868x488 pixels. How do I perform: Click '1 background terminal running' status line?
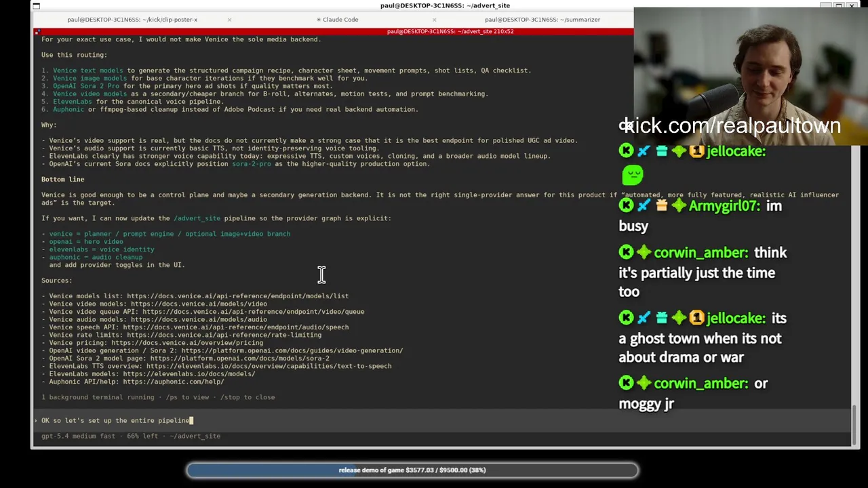pos(158,397)
